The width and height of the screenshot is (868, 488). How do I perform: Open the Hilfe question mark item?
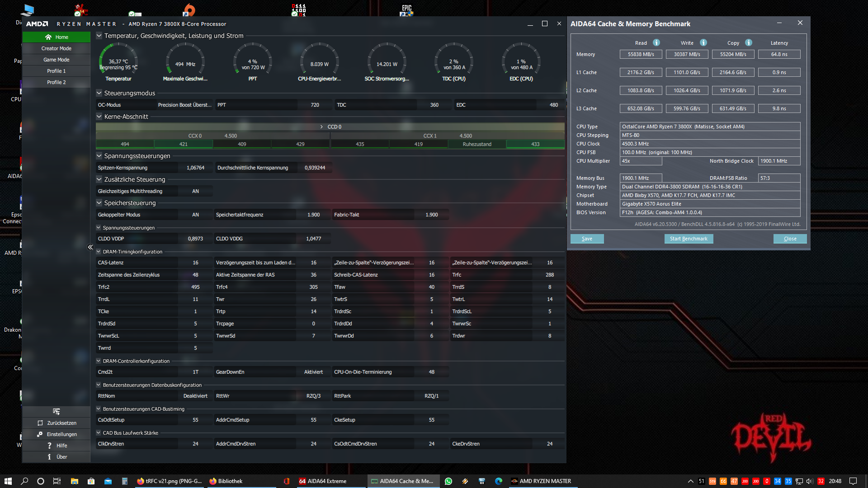tap(49, 446)
